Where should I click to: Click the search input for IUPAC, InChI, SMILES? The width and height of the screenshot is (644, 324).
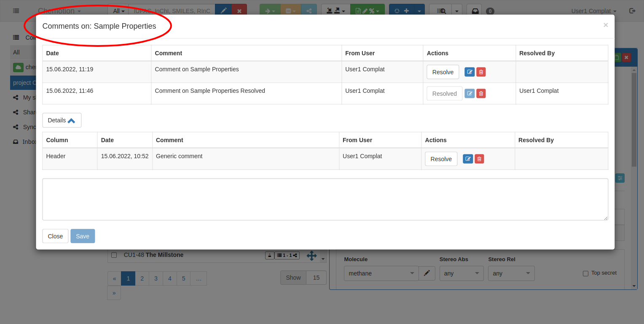tap(172, 11)
